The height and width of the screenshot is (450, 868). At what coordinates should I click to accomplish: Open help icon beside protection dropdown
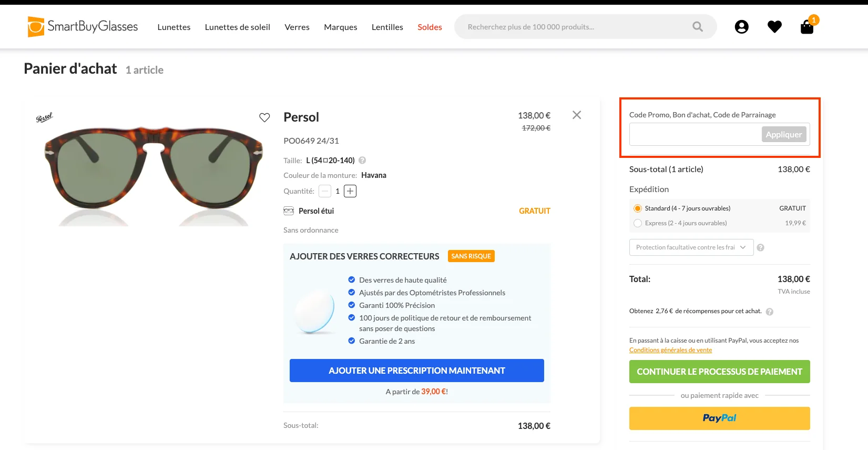click(760, 247)
